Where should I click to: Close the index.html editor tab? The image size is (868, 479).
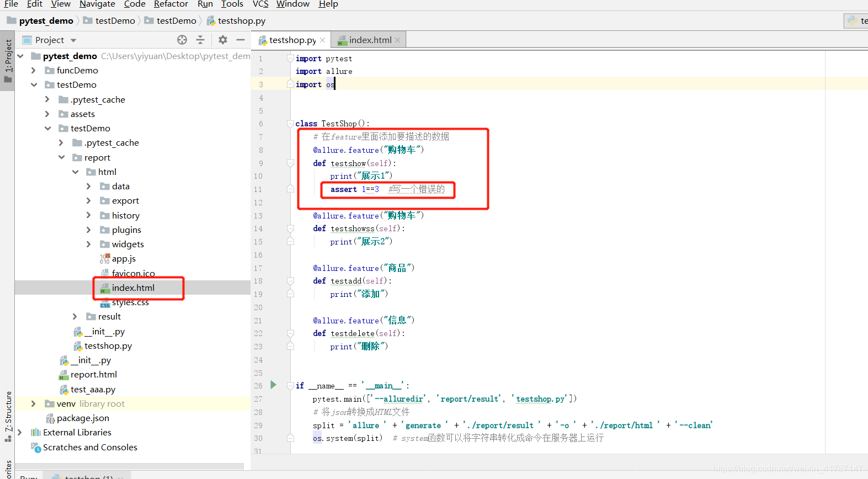(x=397, y=40)
